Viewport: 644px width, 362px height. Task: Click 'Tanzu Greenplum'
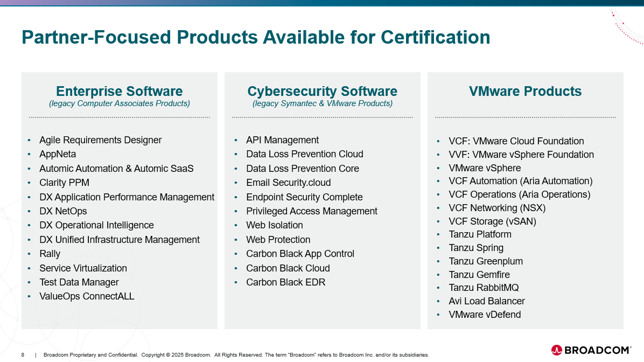tap(486, 261)
